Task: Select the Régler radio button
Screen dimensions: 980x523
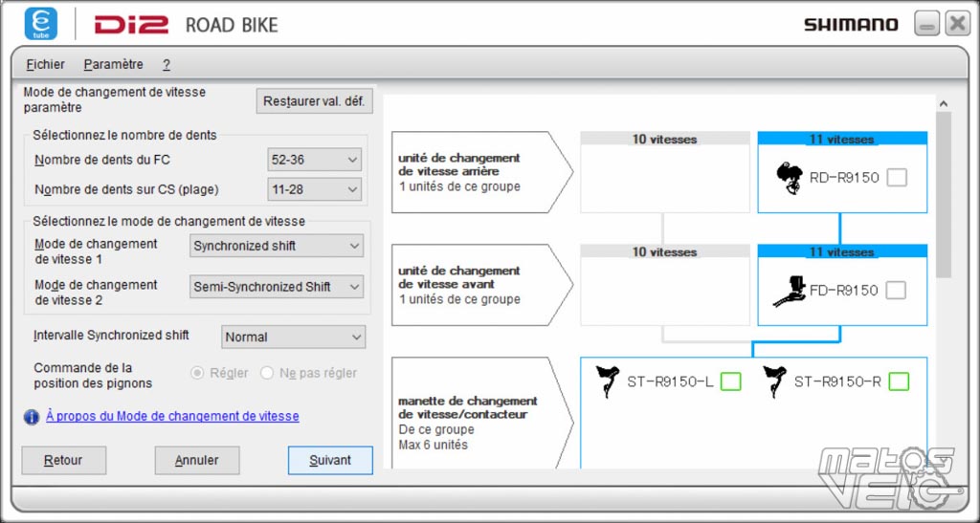Action: click(197, 373)
